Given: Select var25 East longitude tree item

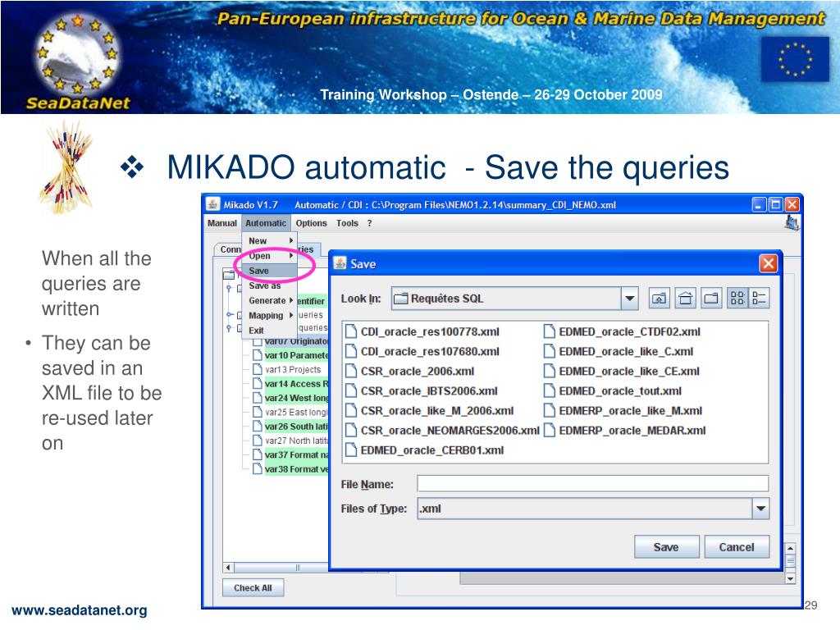Looking at the screenshot, I should pyautogui.click(x=291, y=413).
